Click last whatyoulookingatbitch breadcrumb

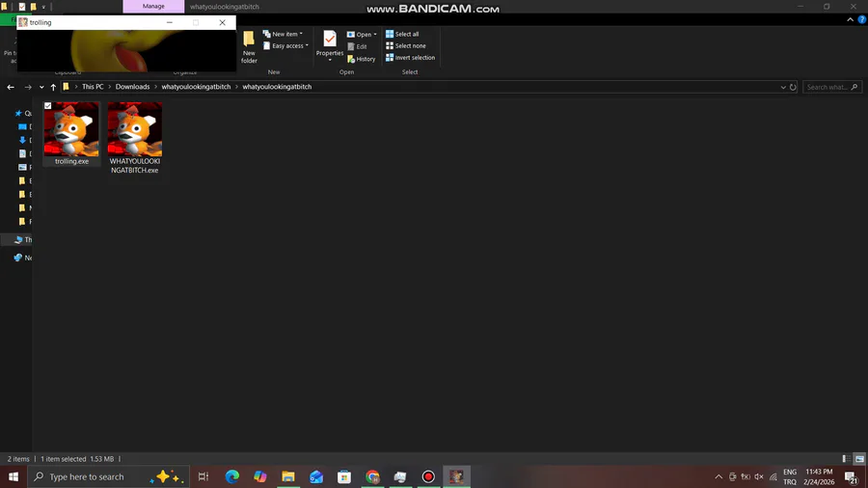point(277,87)
